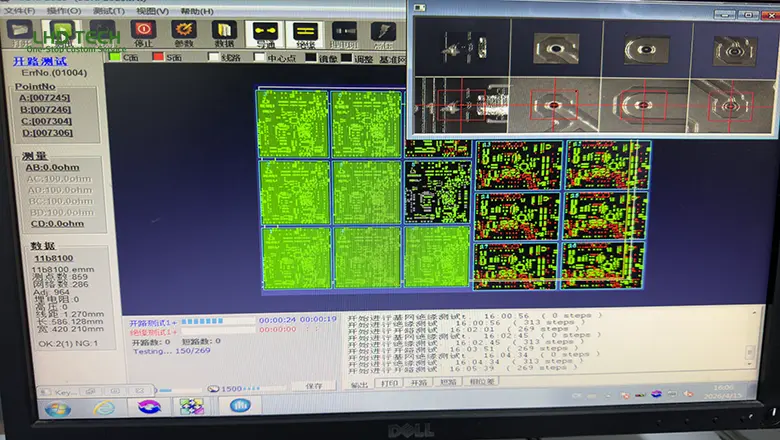This screenshot has width=780, height=440.
Task: Open the 参数 gear settings icon
Action: pyautogui.click(x=184, y=30)
